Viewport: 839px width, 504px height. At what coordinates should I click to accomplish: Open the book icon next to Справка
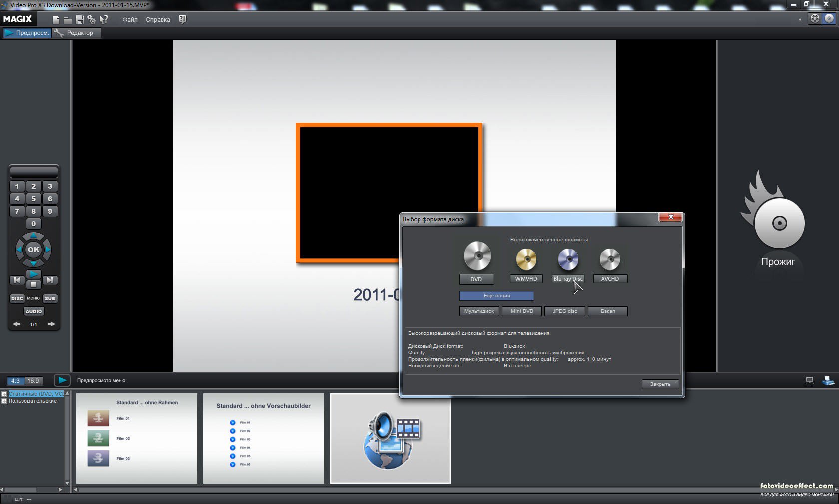tap(182, 19)
